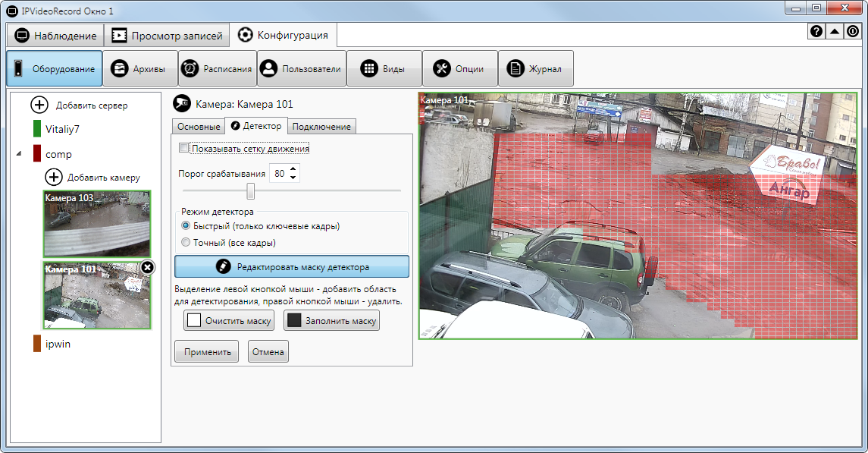
Task: Click Очистить маску button
Action: click(x=230, y=321)
